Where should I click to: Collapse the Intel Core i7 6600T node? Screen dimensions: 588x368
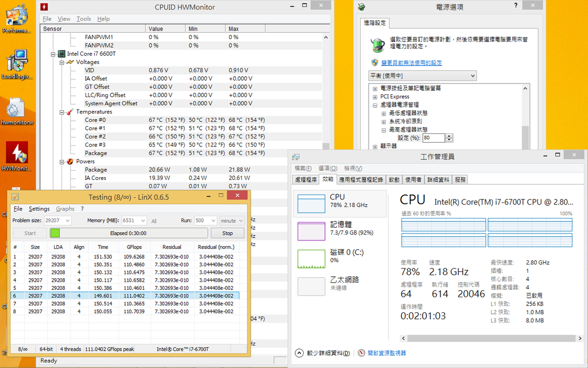pos(53,54)
